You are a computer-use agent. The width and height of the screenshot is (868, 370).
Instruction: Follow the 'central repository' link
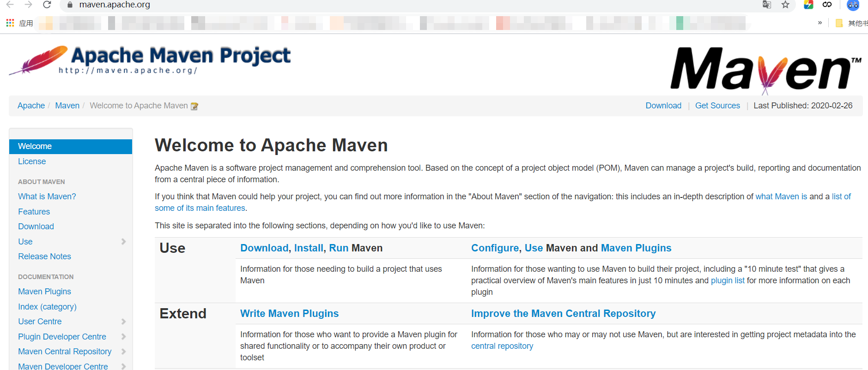502,346
